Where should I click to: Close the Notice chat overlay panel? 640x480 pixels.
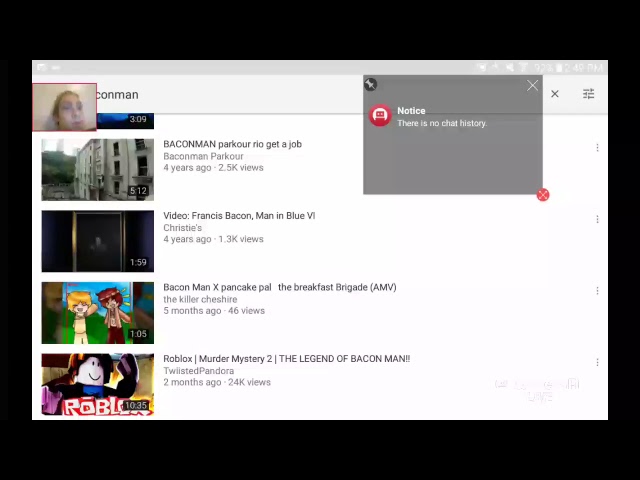tap(532, 85)
